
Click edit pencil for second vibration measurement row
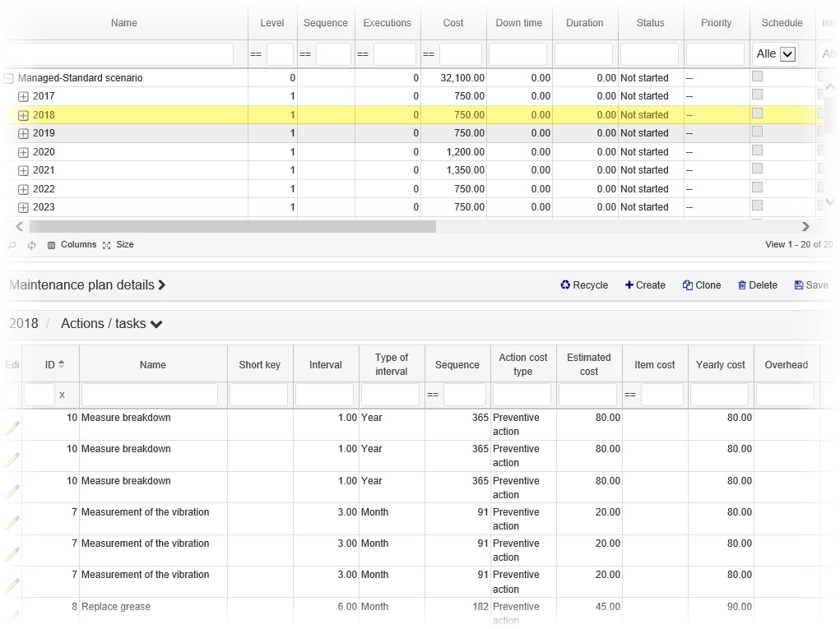[12, 553]
